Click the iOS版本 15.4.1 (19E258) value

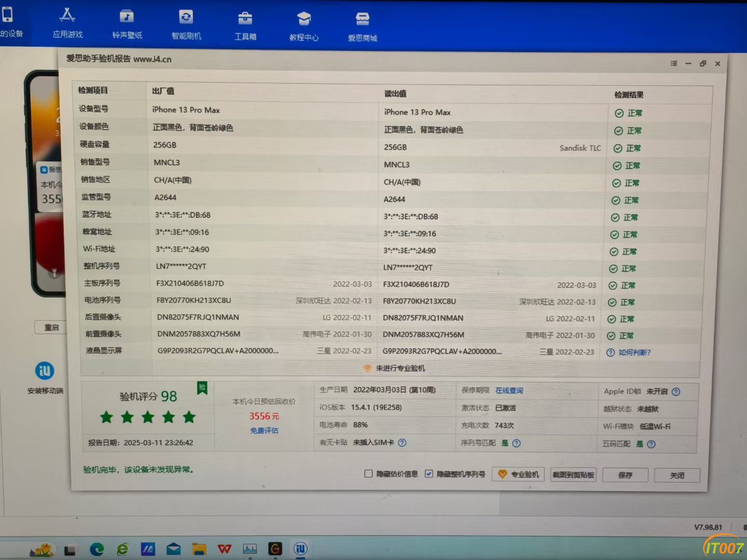pyautogui.click(x=376, y=408)
